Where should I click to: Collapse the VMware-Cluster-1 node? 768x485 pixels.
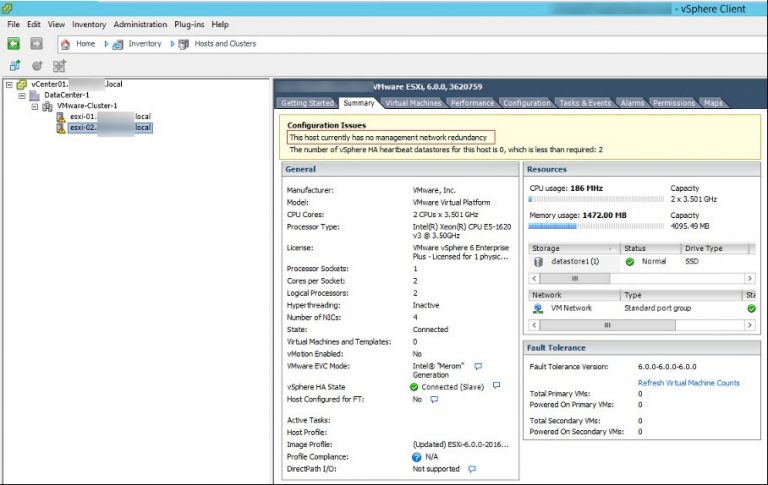[34, 106]
